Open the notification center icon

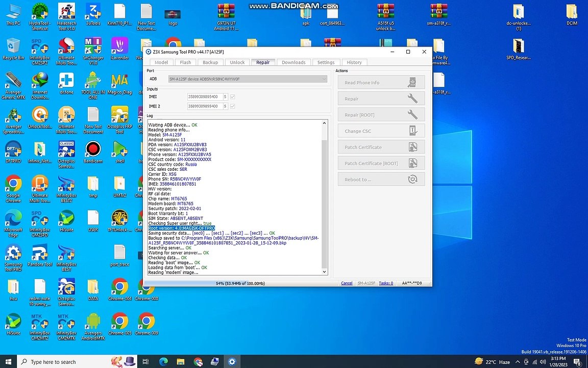(577, 362)
